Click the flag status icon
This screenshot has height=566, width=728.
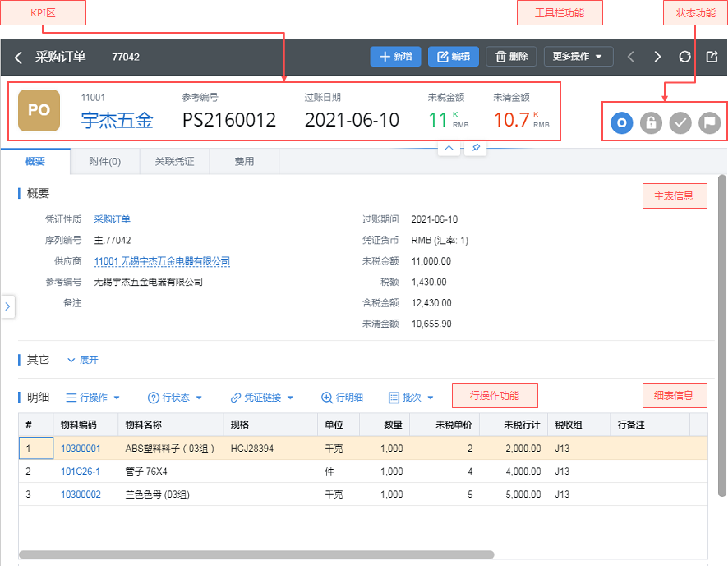(709, 122)
